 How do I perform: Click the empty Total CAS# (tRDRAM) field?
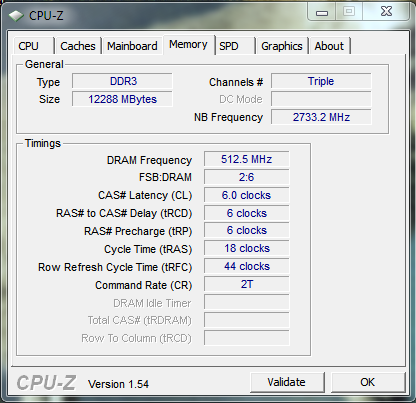(247, 320)
